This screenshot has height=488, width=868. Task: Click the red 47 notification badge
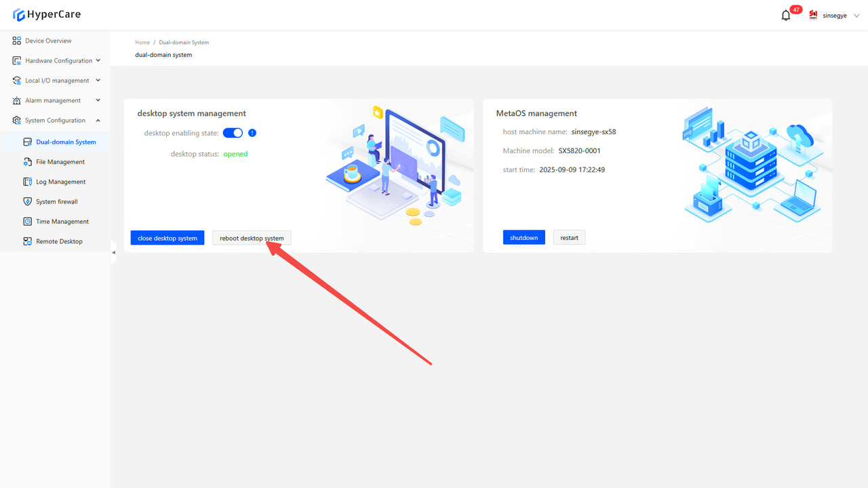tap(796, 9)
